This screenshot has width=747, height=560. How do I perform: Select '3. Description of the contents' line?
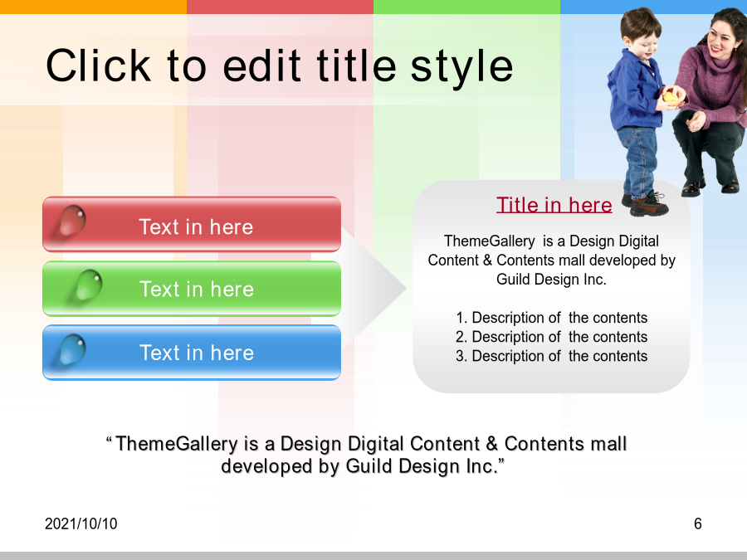click(x=551, y=356)
